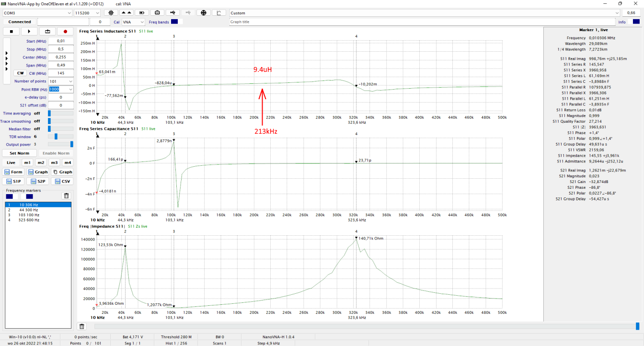
Task: Expand the Custom graph preset dropdown
Action: click(x=425, y=13)
